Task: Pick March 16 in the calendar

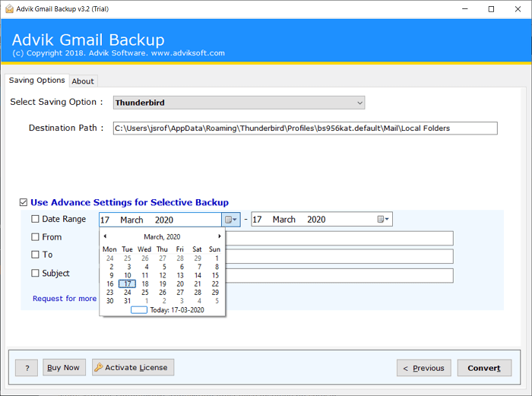Action: coord(110,284)
